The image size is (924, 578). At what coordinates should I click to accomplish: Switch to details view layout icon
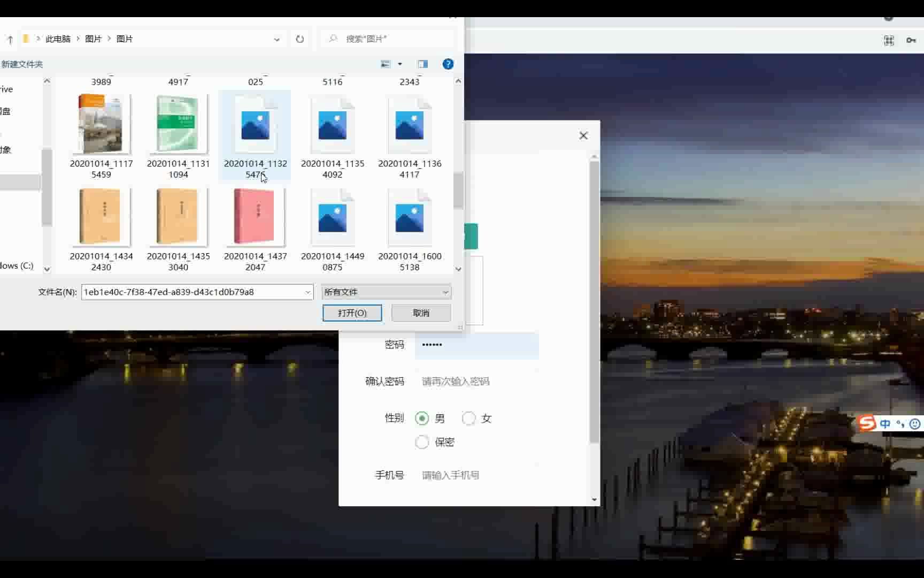(384, 64)
